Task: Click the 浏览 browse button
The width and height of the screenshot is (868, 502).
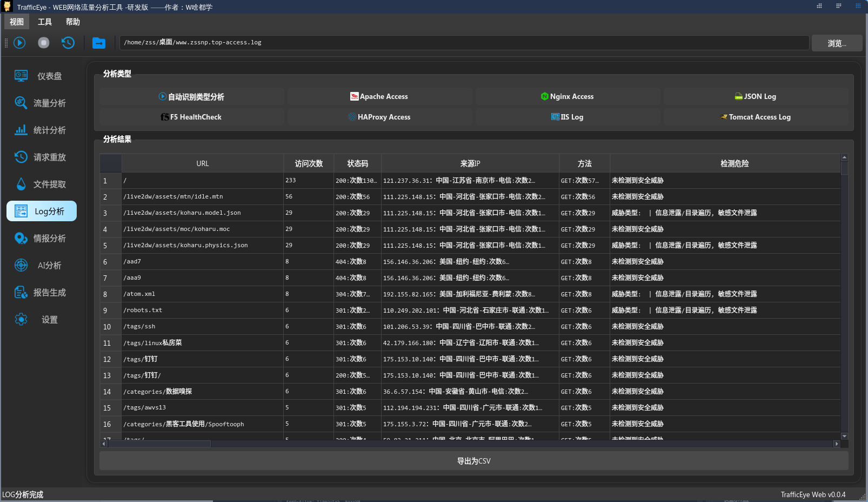Action: [x=837, y=43]
